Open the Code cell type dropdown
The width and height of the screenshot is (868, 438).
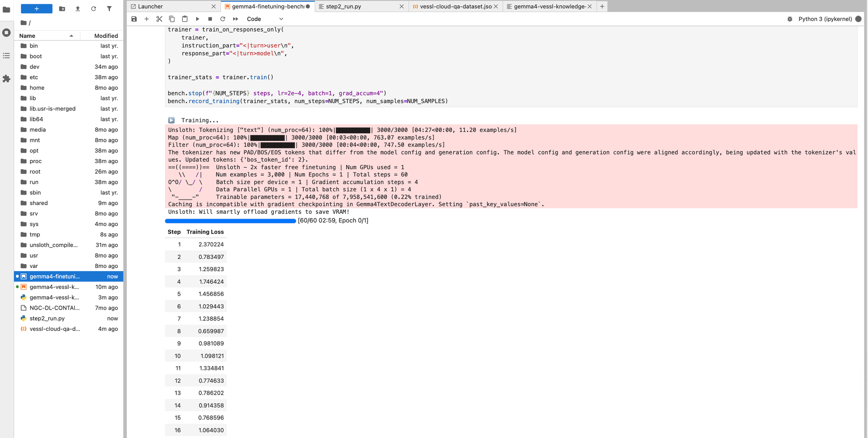click(x=265, y=19)
